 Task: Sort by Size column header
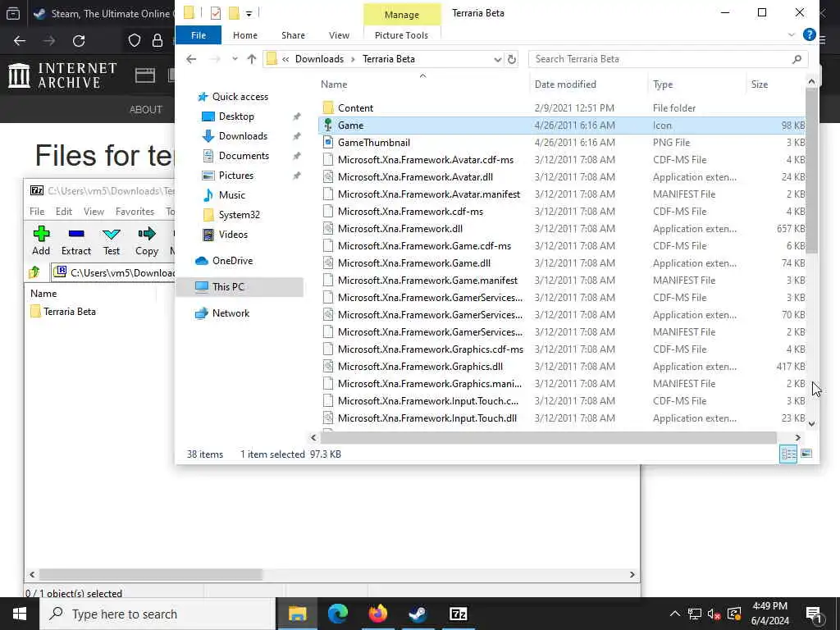click(x=759, y=84)
